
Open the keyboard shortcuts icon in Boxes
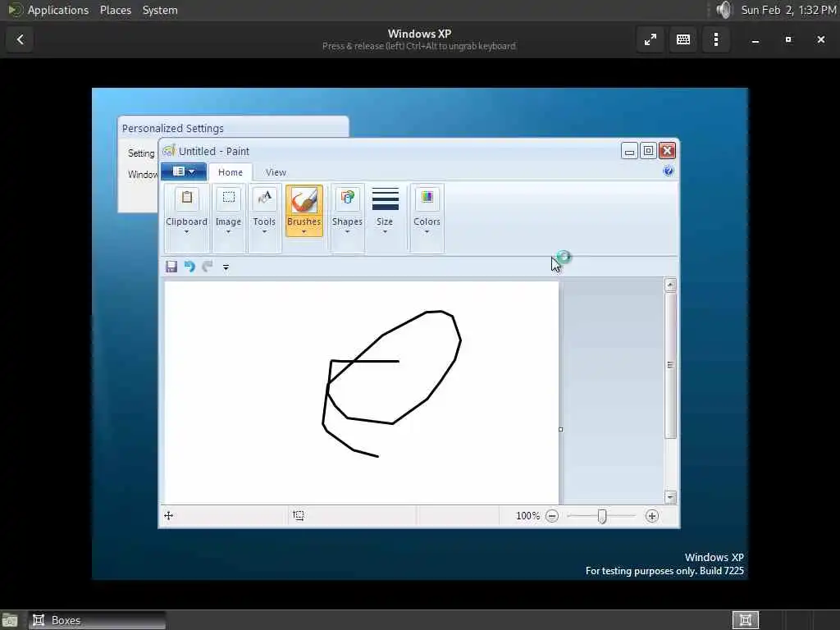coord(683,39)
